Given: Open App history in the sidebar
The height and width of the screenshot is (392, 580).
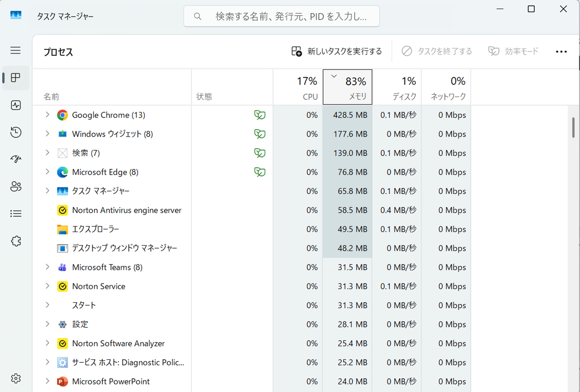Looking at the screenshot, I should point(16,132).
